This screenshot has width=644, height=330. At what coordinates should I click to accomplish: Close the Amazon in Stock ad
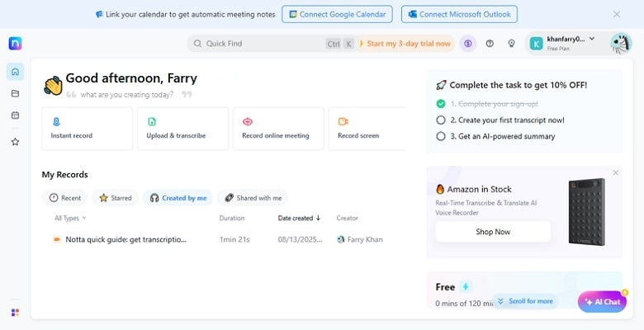coord(616,172)
